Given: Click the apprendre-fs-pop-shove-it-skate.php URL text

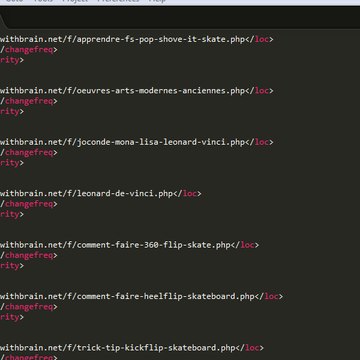Looking at the screenshot, I should 123,39.
